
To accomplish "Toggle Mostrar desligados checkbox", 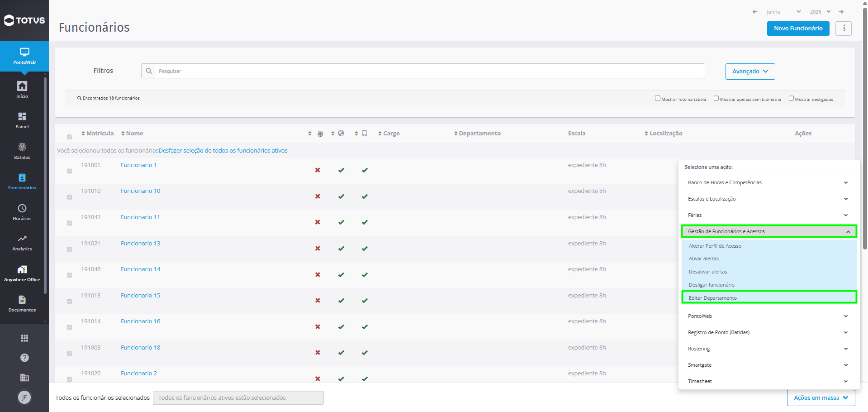I will click(x=791, y=98).
